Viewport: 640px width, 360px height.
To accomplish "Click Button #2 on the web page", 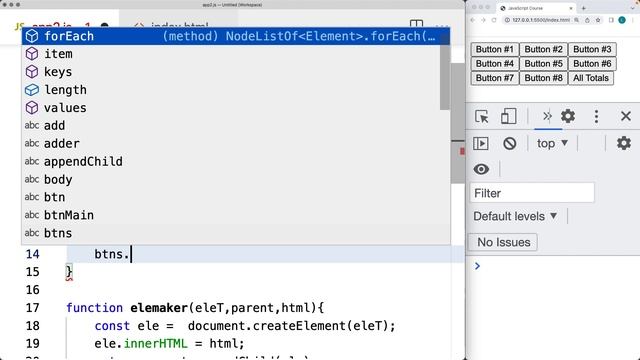I will click(543, 49).
